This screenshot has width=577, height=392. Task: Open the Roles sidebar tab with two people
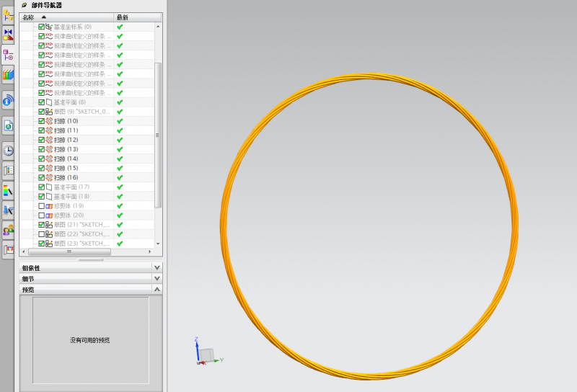click(x=8, y=230)
